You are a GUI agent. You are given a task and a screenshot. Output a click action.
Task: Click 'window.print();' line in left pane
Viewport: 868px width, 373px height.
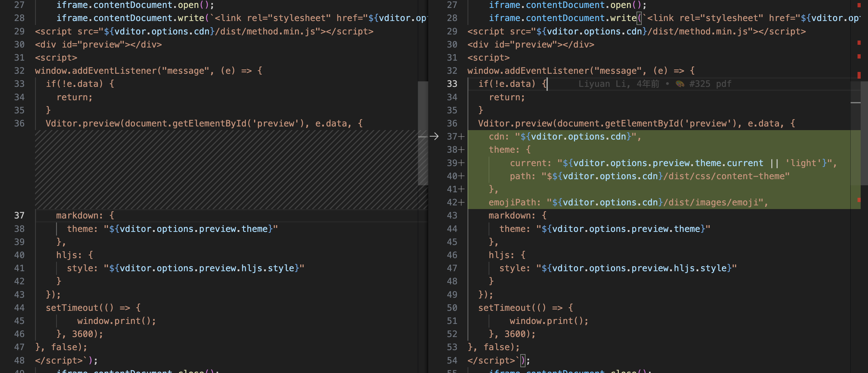(116, 321)
